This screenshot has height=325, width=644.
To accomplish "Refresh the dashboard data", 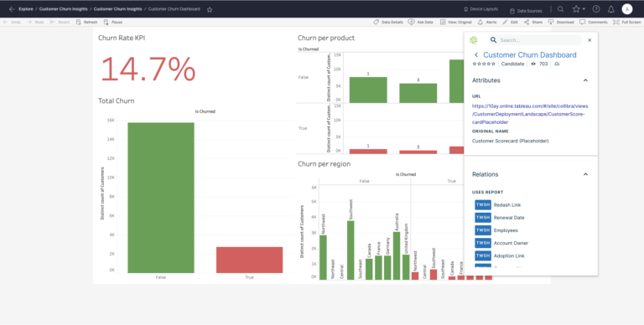I will (x=86, y=22).
